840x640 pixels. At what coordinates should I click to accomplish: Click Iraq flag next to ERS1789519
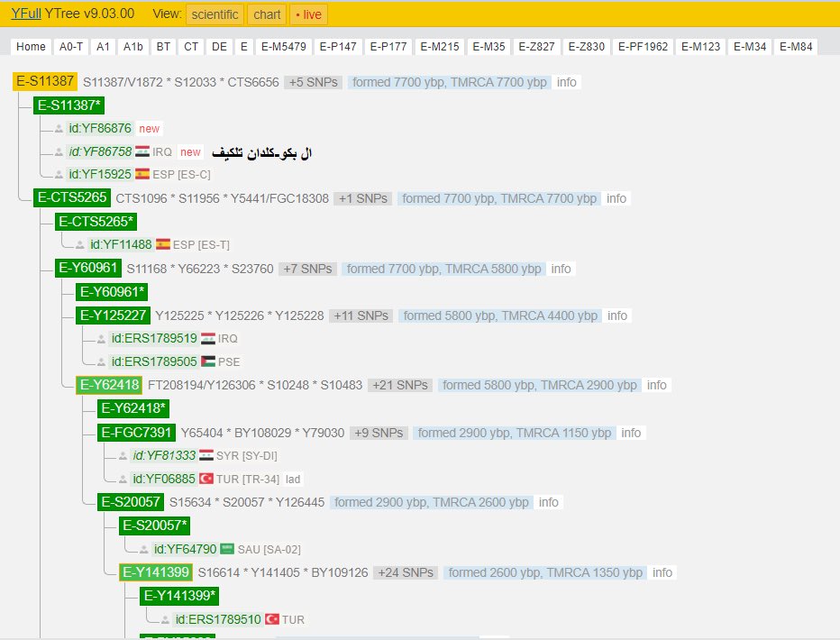coord(208,338)
